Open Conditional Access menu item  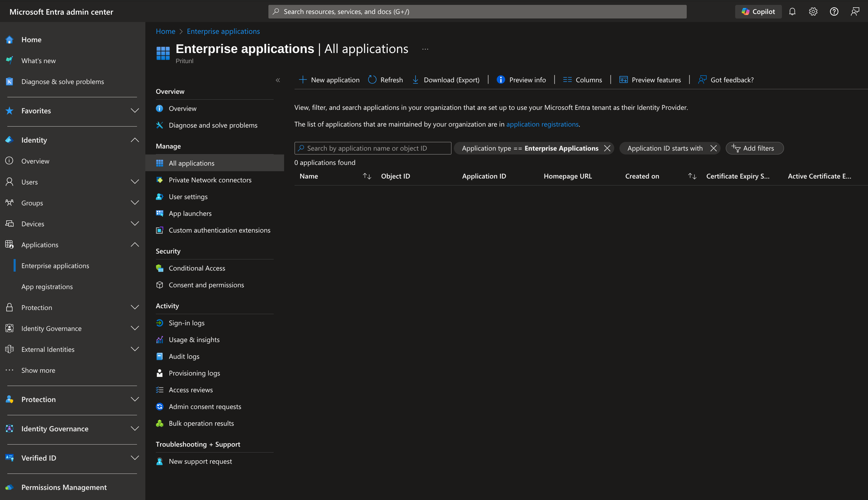click(x=197, y=268)
